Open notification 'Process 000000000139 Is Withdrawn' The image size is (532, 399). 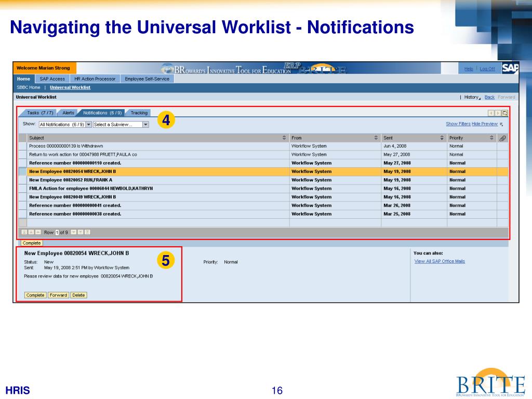click(66, 146)
